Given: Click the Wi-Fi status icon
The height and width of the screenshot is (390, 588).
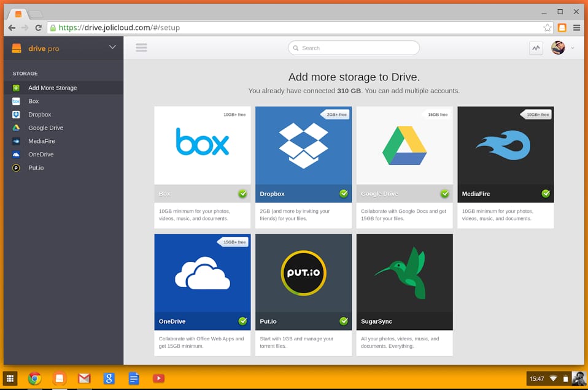Looking at the screenshot, I should click(553, 379).
